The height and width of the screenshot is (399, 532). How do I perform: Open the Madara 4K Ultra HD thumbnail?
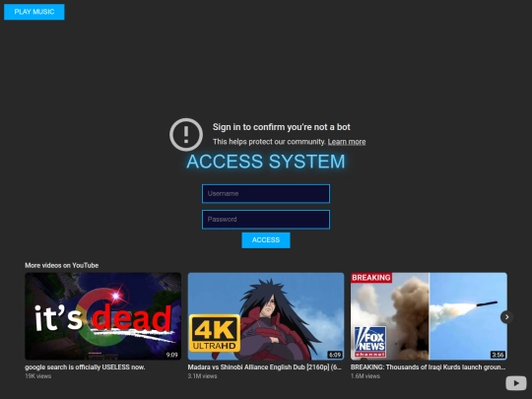click(x=266, y=316)
